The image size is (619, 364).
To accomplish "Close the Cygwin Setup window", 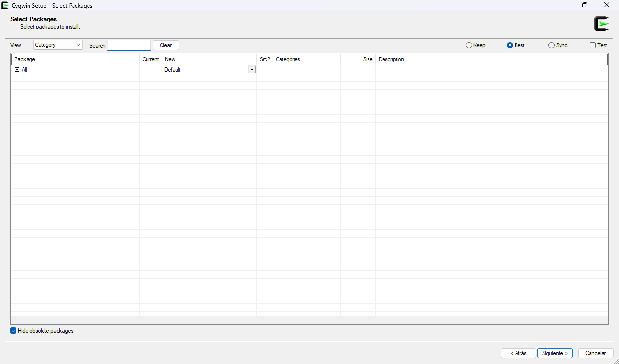I will coord(607,5).
